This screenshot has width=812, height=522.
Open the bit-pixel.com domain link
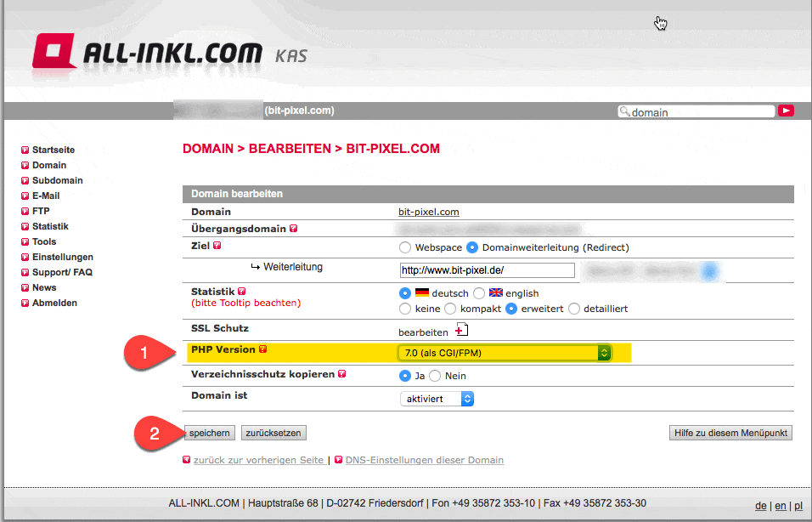point(429,212)
